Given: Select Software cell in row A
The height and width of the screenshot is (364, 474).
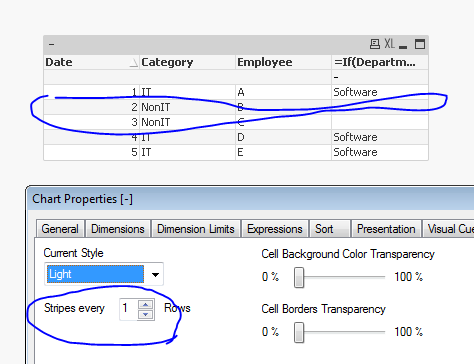Looking at the screenshot, I should 380,92.
